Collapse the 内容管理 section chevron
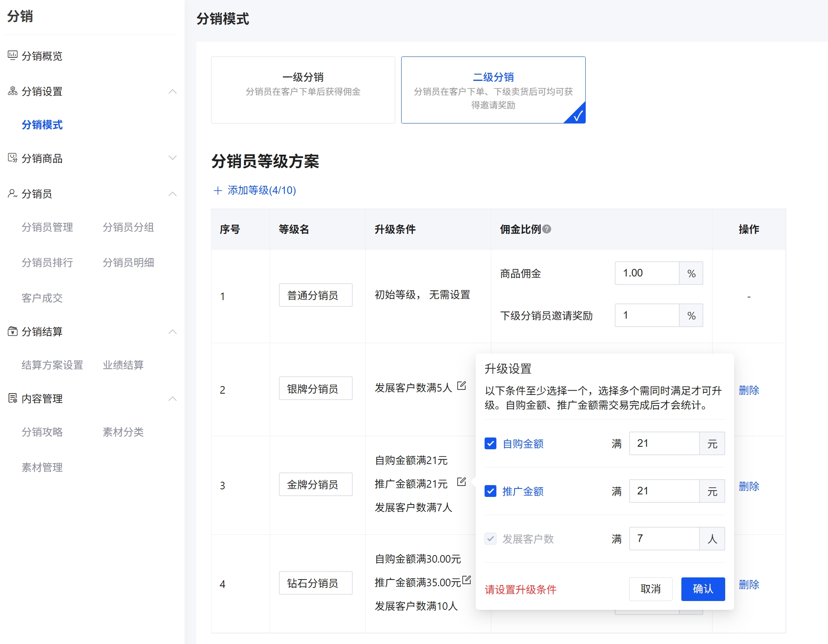The width and height of the screenshot is (828, 644). [x=173, y=398]
